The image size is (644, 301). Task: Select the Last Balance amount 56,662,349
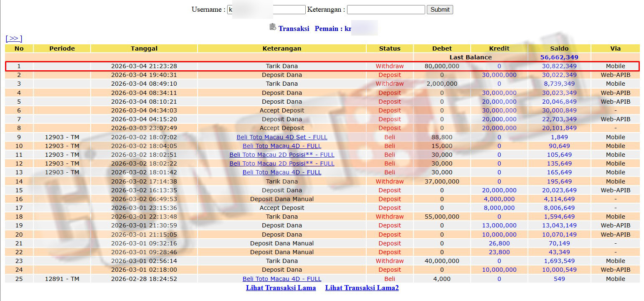559,57
